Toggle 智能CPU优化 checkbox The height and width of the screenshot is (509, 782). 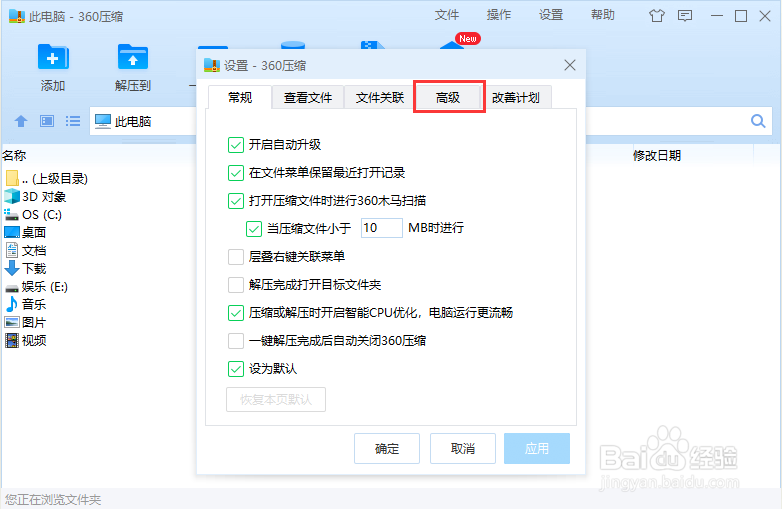tap(235, 313)
